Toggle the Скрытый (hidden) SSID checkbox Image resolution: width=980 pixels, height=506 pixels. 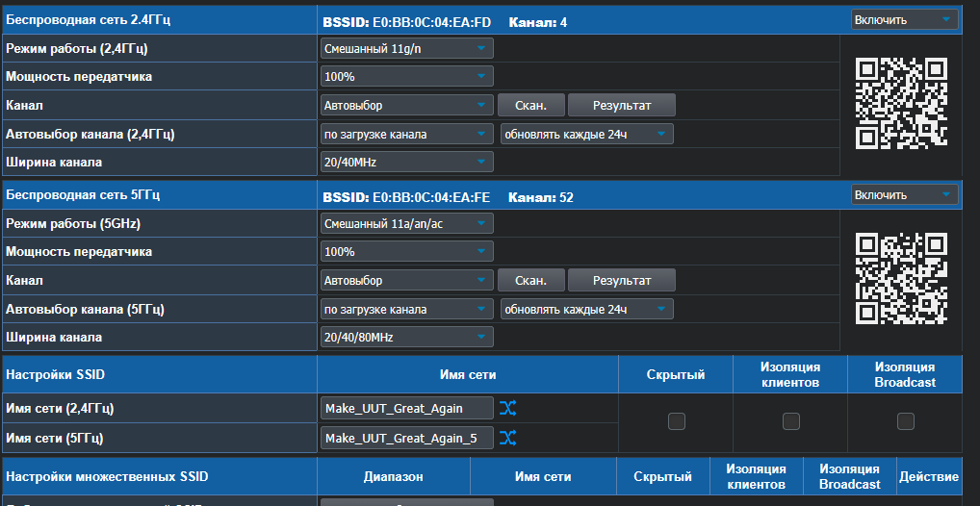coord(677,421)
